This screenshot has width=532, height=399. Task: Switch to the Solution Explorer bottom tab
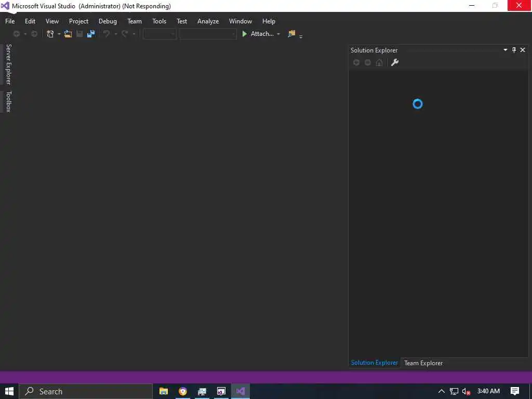tap(374, 363)
